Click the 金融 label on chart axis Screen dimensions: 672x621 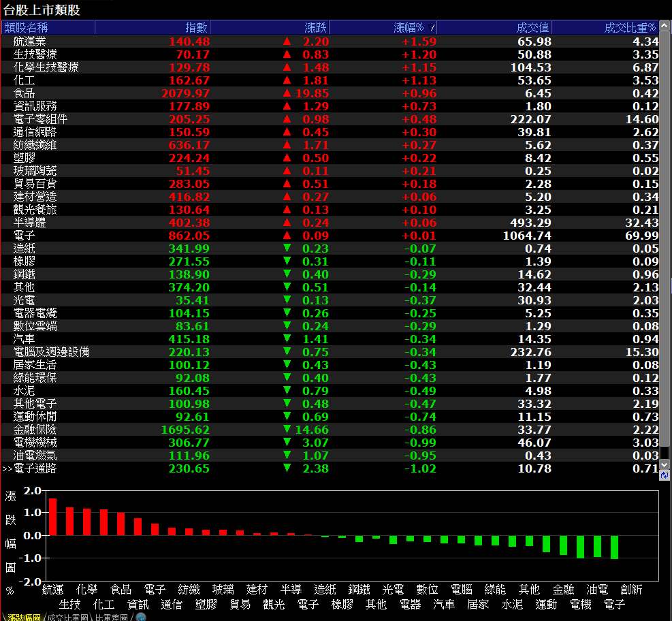(562, 590)
